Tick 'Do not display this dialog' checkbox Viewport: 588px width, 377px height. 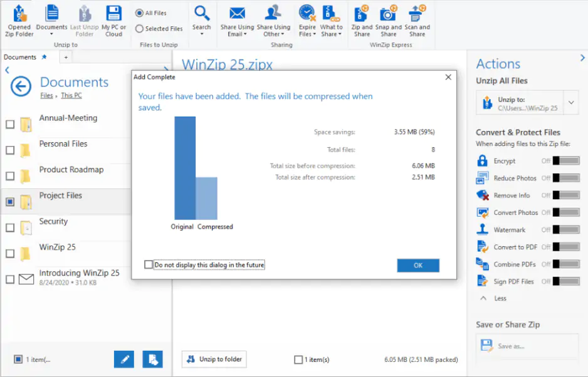tap(149, 265)
